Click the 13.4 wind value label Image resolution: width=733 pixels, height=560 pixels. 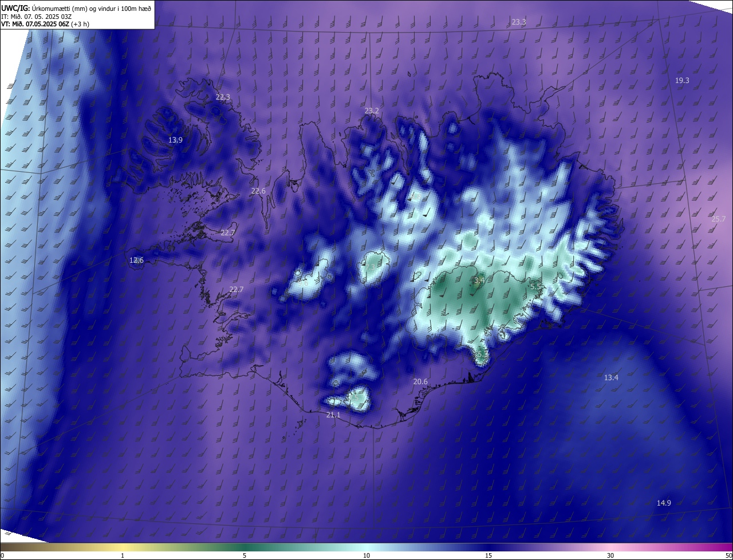coord(611,377)
